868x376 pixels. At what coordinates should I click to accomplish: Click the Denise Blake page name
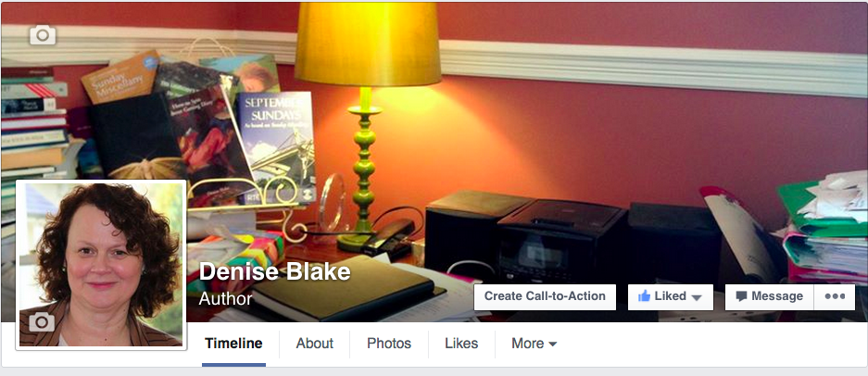click(x=274, y=272)
